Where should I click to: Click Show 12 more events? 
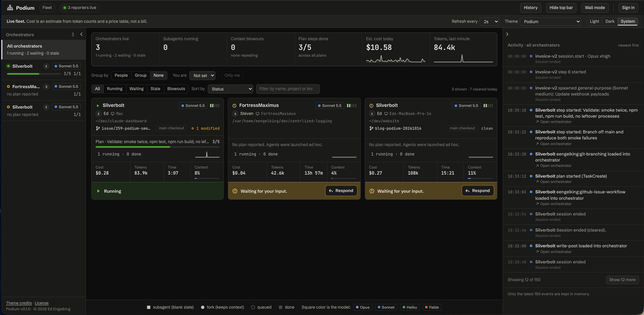point(622,280)
